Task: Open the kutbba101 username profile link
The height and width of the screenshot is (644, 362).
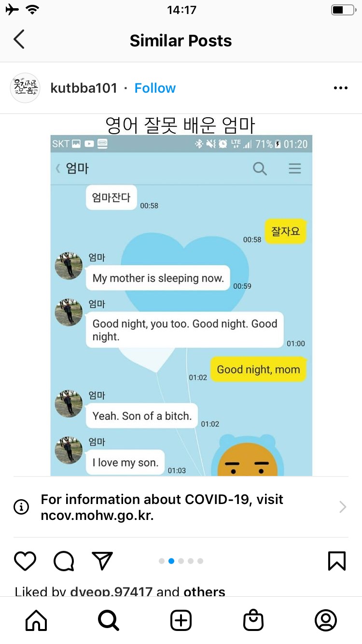Action: (x=84, y=88)
